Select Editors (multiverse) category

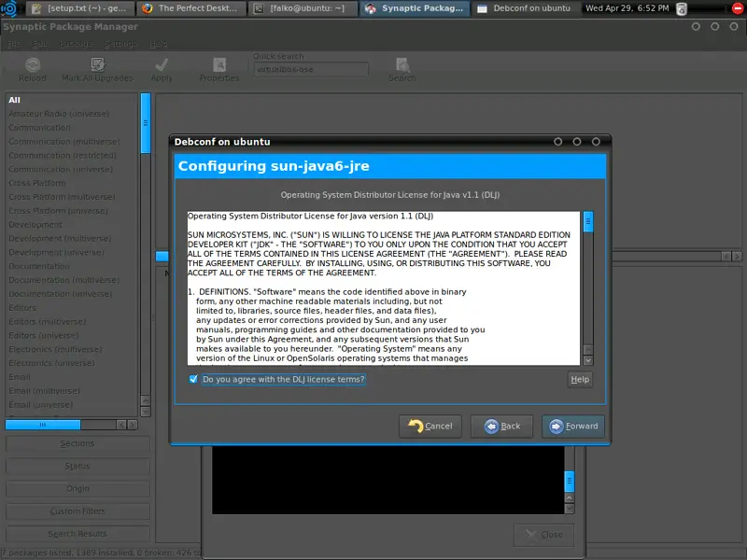tap(48, 321)
